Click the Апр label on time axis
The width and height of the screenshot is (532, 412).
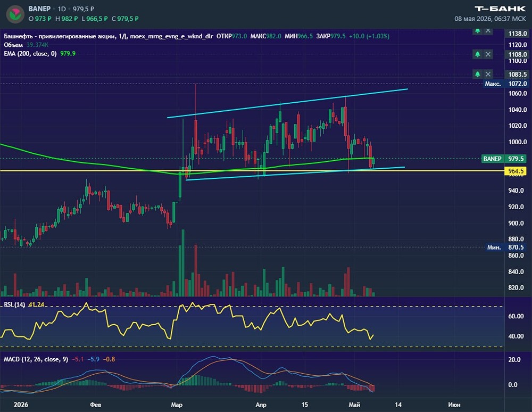pos(261,405)
